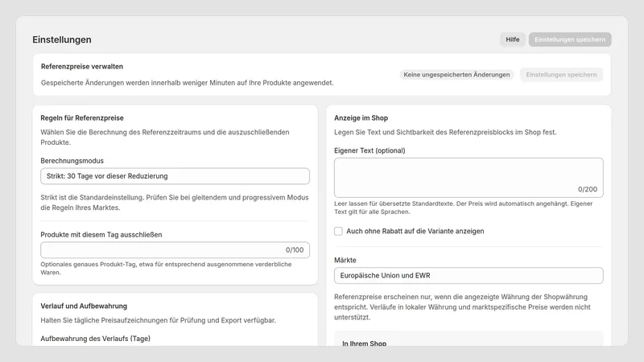Click the Leer lassen für übersetzte Standardtexte hint
Screen dimensions: 644x362
tap(464, 208)
